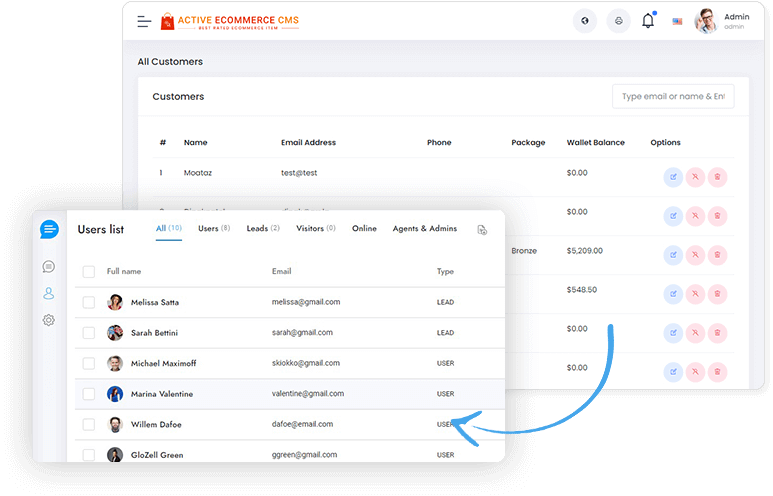Open the chat conversations sidebar icon
This screenshot has height=496, width=773.
[48, 267]
